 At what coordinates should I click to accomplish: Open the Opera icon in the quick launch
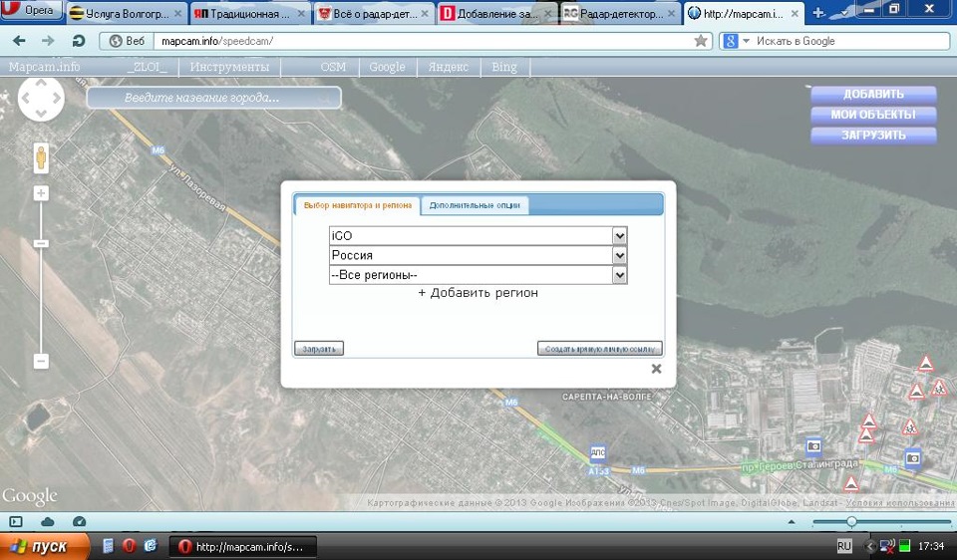click(129, 545)
